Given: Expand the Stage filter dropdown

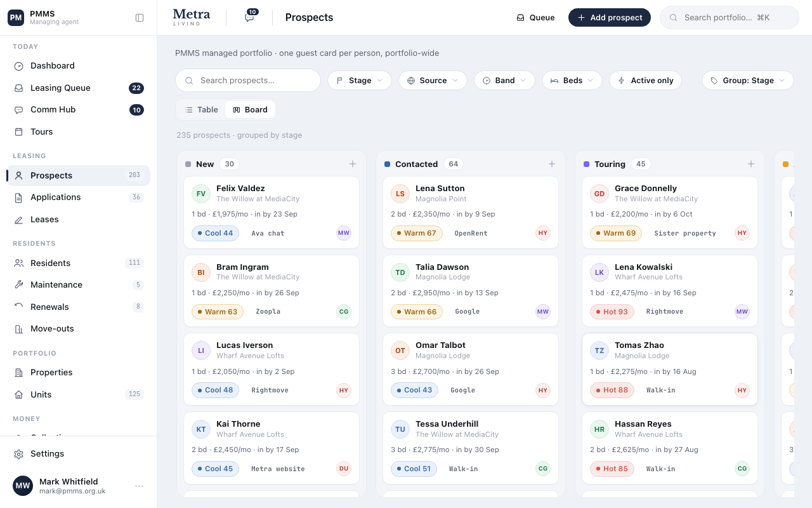Looking at the screenshot, I should coord(360,81).
